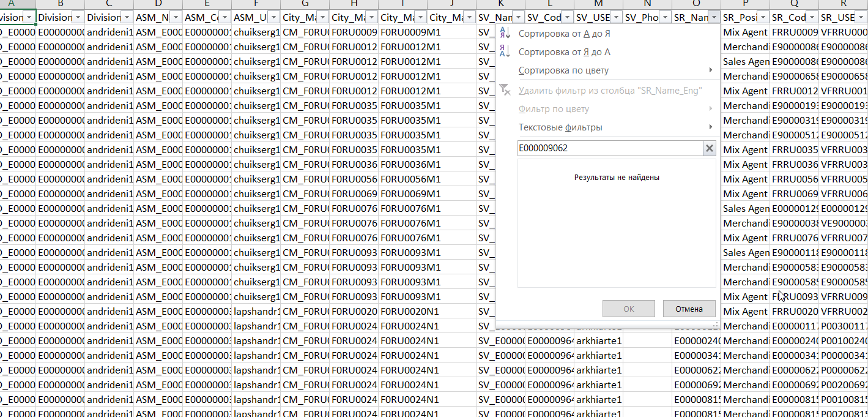Image resolution: width=868 pixels, height=417 pixels.
Task: Click the sort A to Z icon
Action: point(505,33)
